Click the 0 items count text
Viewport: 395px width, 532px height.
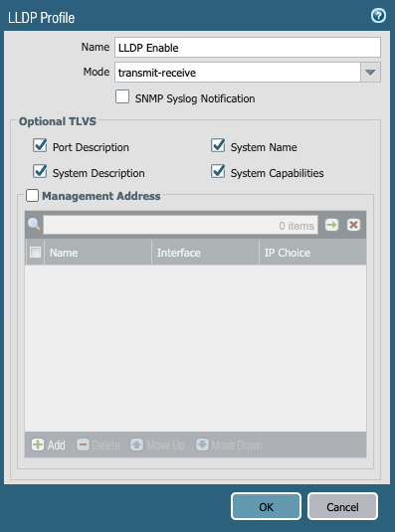point(296,226)
